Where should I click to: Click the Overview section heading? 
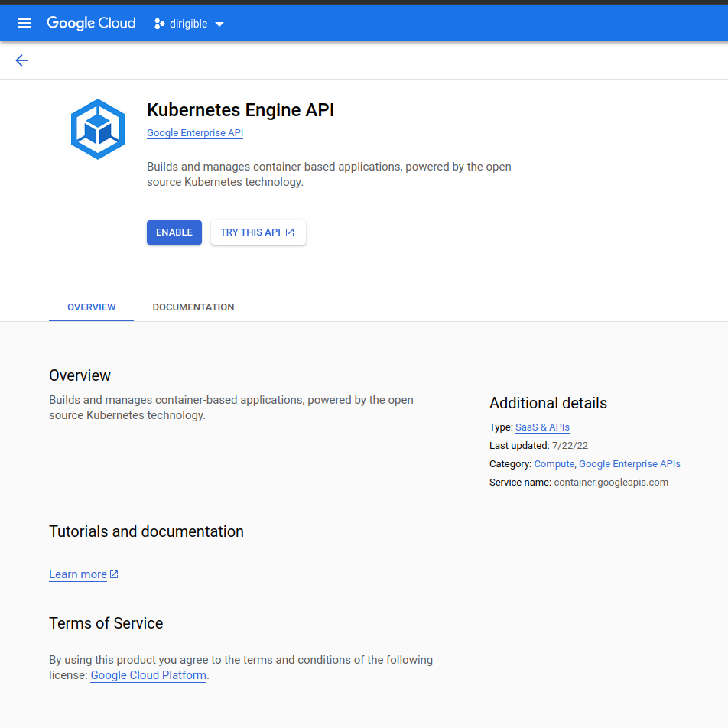click(80, 375)
